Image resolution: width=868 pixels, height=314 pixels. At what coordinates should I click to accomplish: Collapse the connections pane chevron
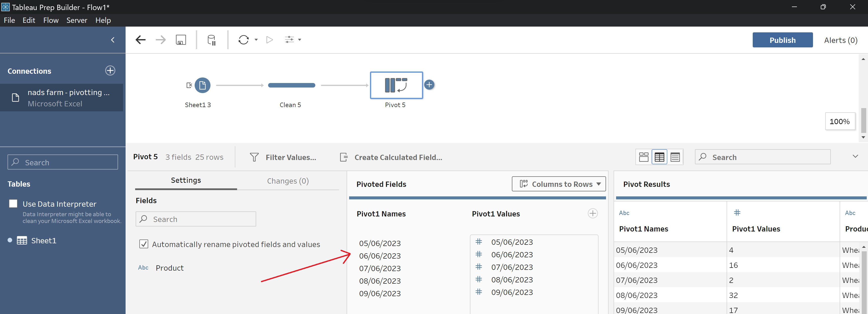[x=113, y=40]
